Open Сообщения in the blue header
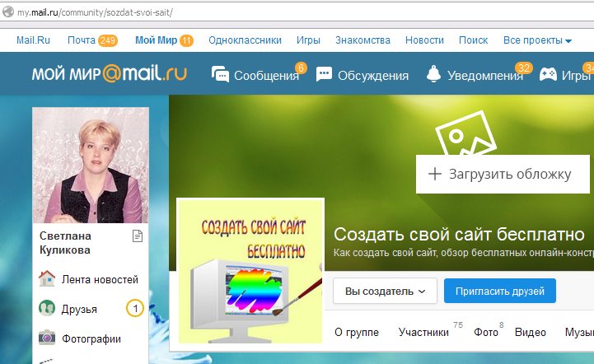Screen dimensions: 594x364 pyautogui.click(x=266, y=76)
